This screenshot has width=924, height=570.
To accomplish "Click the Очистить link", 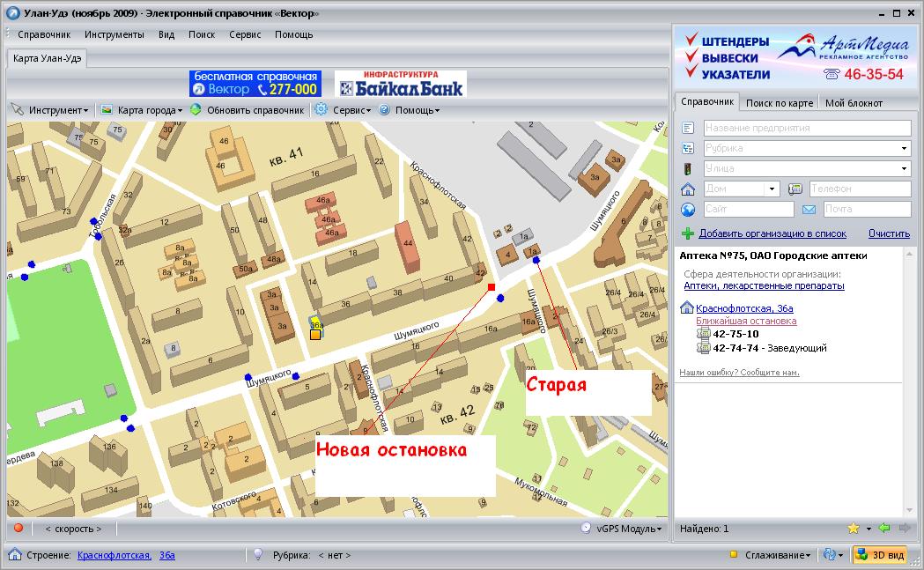I will pos(888,233).
